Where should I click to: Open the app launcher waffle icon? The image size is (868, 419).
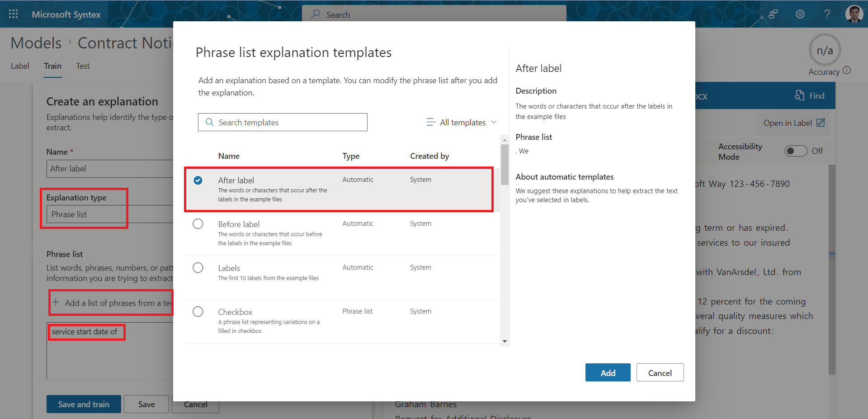(x=14, y=14)
